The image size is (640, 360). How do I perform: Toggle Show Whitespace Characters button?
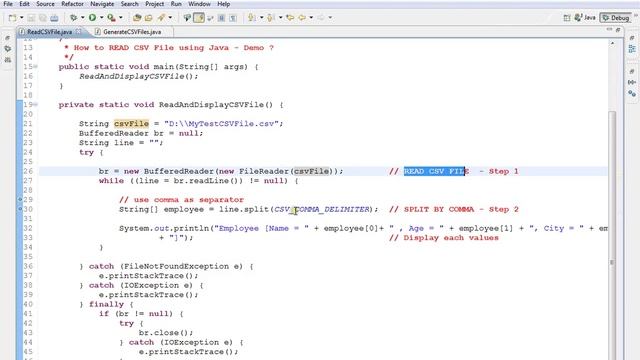[233, 18]
